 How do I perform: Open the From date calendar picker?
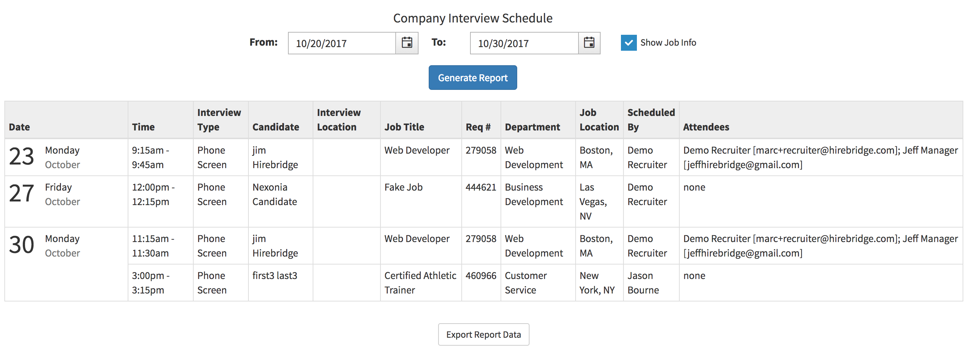407,43
